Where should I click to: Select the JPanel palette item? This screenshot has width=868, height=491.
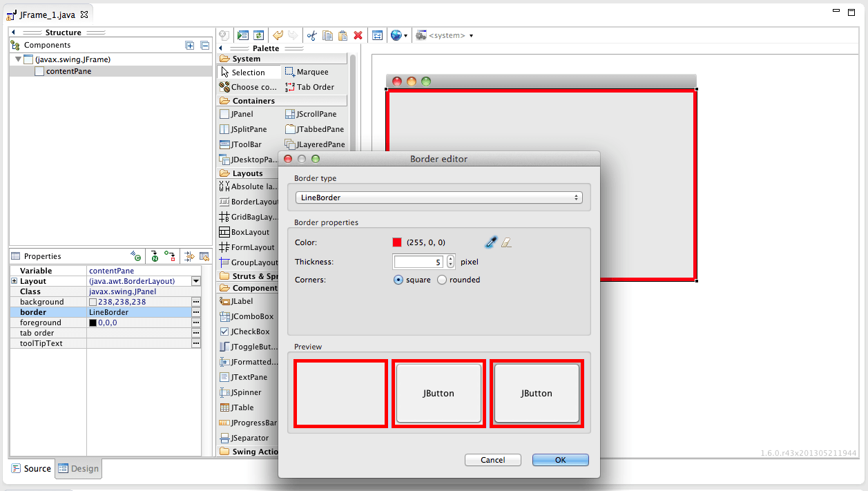click(x=242, y=114)
